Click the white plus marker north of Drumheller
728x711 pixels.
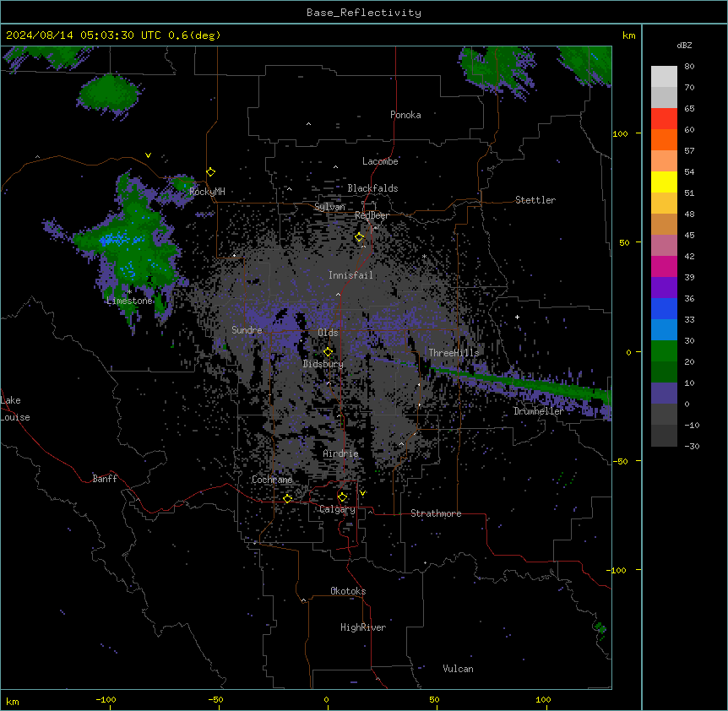tap(517, 317)
